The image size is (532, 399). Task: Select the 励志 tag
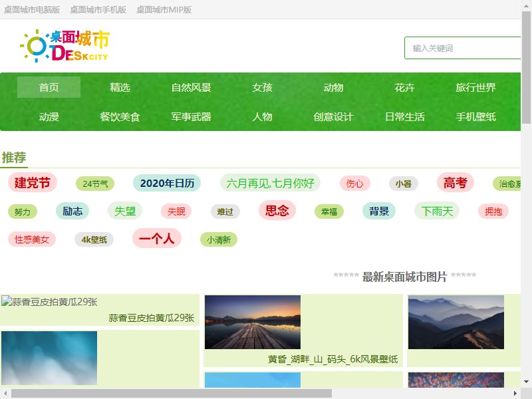[x=72, y=211]
